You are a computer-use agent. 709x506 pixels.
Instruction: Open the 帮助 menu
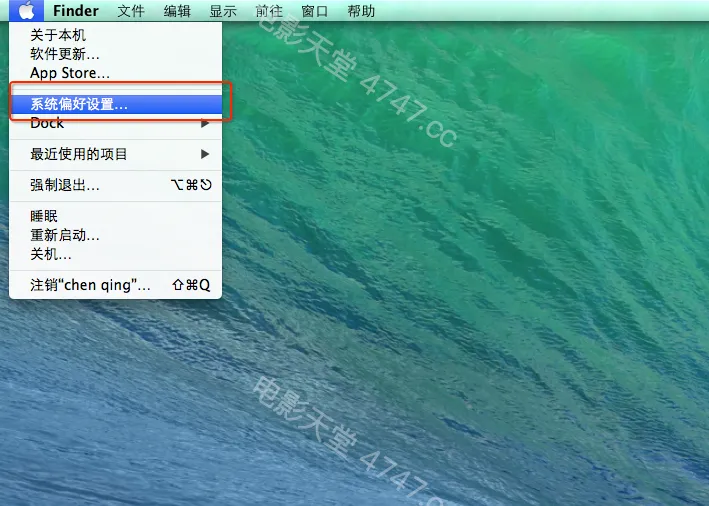click(x=361, y=11)
